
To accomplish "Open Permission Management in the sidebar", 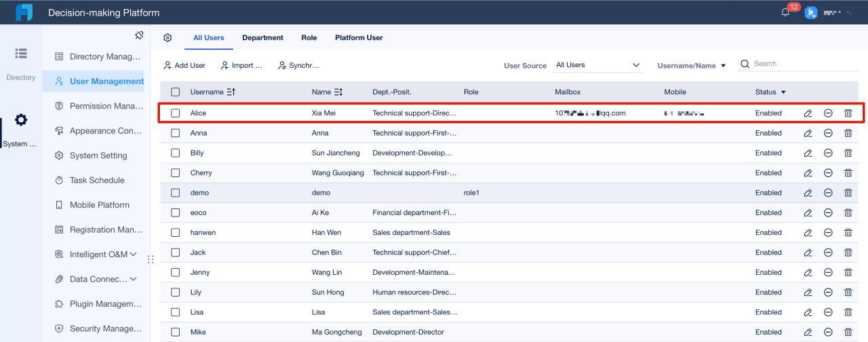I will click(94, 106).
